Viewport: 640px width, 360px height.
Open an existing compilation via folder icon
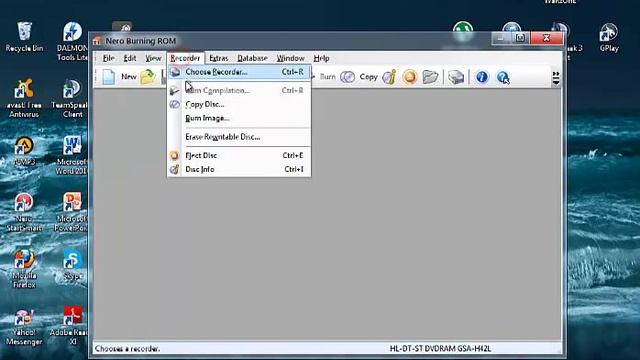click(x=148, y=77)
